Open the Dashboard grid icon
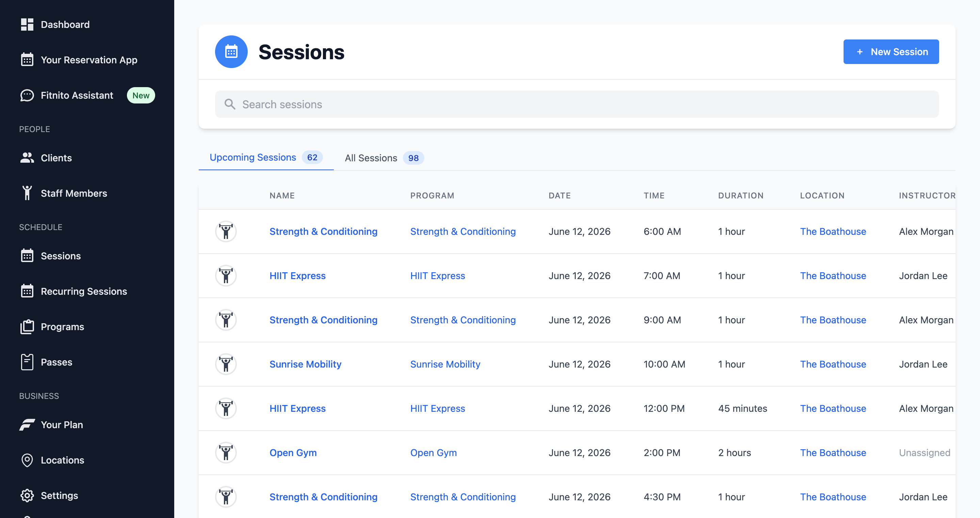 (x=27, y=25)
